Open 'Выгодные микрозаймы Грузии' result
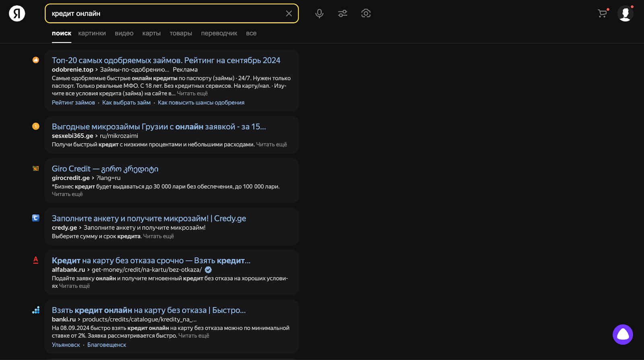 [x=159, y=126]
